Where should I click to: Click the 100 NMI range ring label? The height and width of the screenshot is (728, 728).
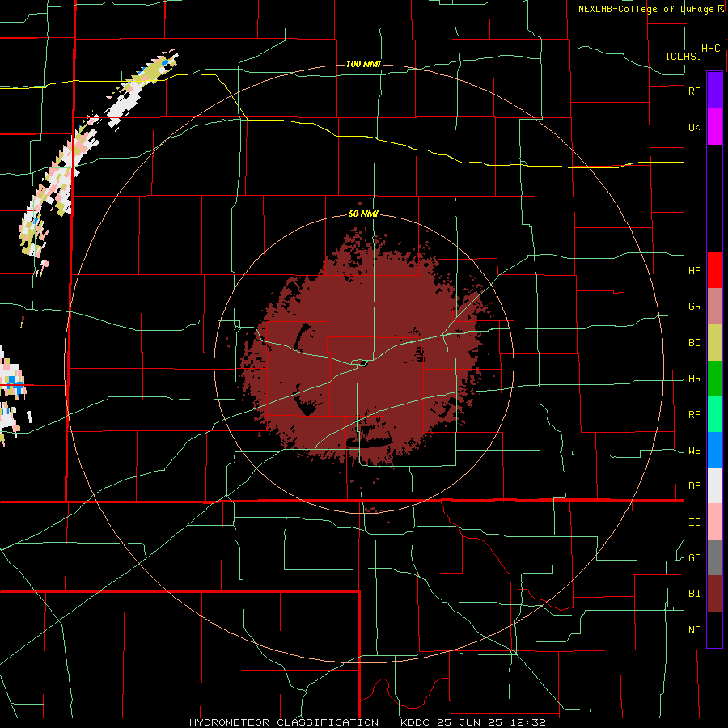pyautogui.click(x=363, y=64)
